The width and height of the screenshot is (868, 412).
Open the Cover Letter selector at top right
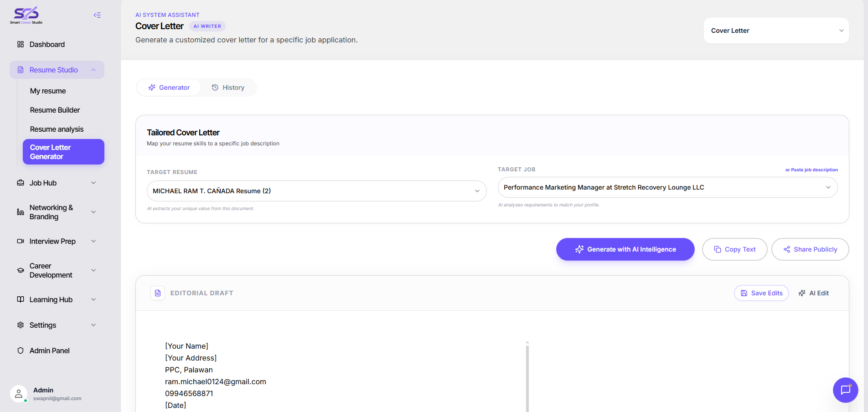[776, 31]
